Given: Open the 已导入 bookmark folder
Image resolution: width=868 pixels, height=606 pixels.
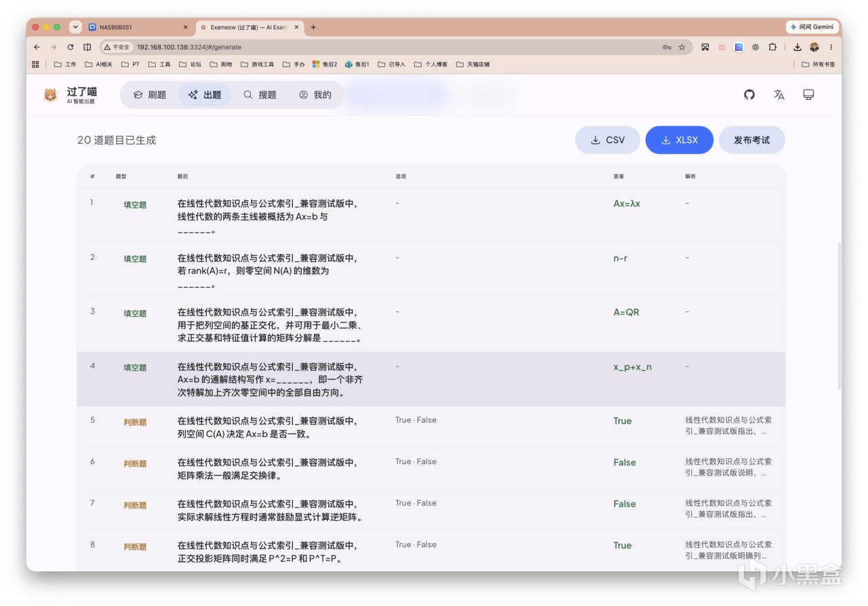Looking at the screenshot, I should tap(391, 64).
